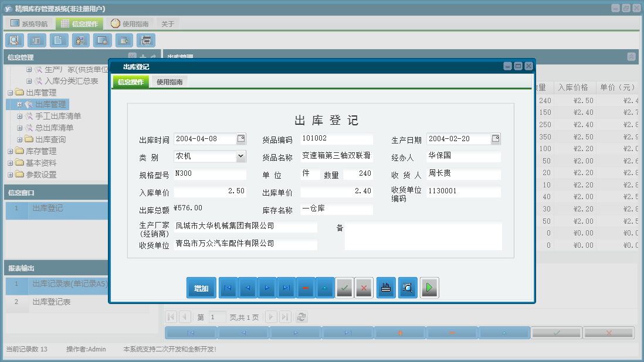Click the monitor with globe icon in main toolbar
The image size is (644, 362).
pos(102,40)
